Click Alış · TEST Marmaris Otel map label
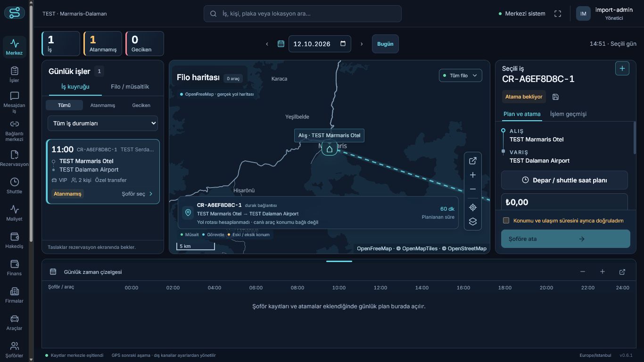 pyautogui.click(x=329, y=135)
